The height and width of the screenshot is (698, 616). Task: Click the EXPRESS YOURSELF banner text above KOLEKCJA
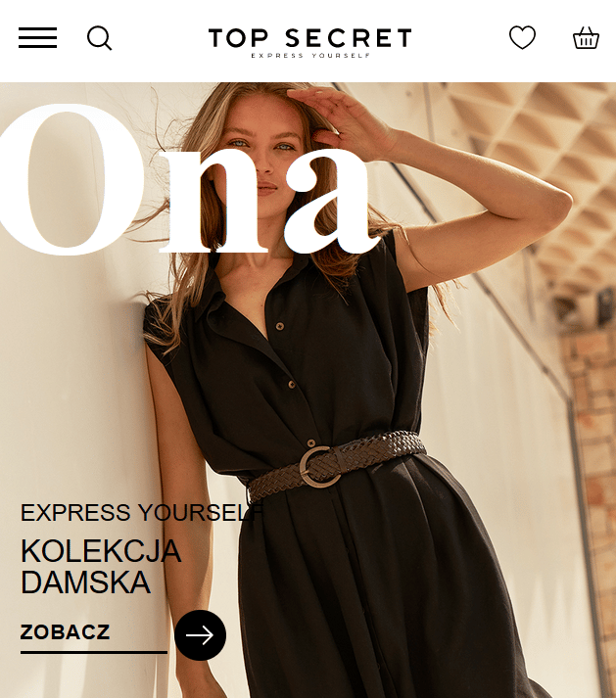pyautogui.click(x=143, y=512)
